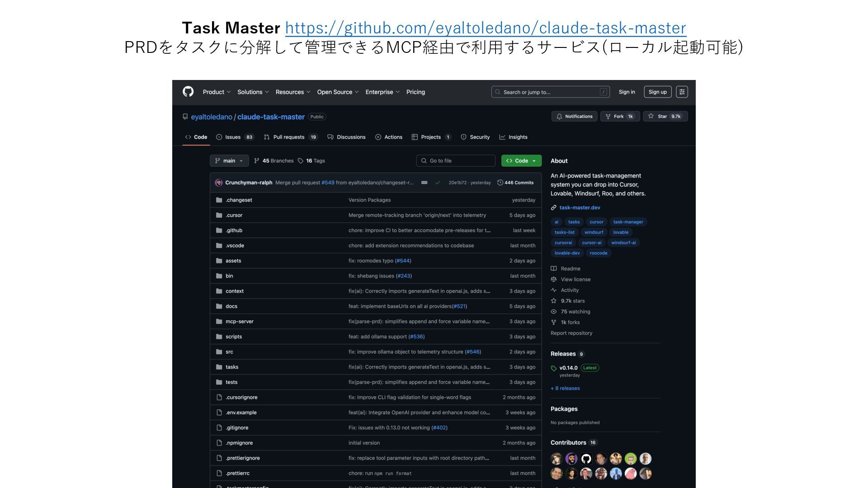This screenshot has height=488, width=868.
Task: Open the task-master.dev website link
Action: click(x=580, y=207)
